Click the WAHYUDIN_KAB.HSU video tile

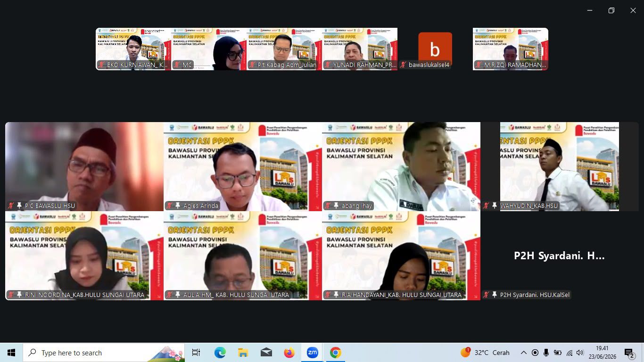tap(560, 166)
